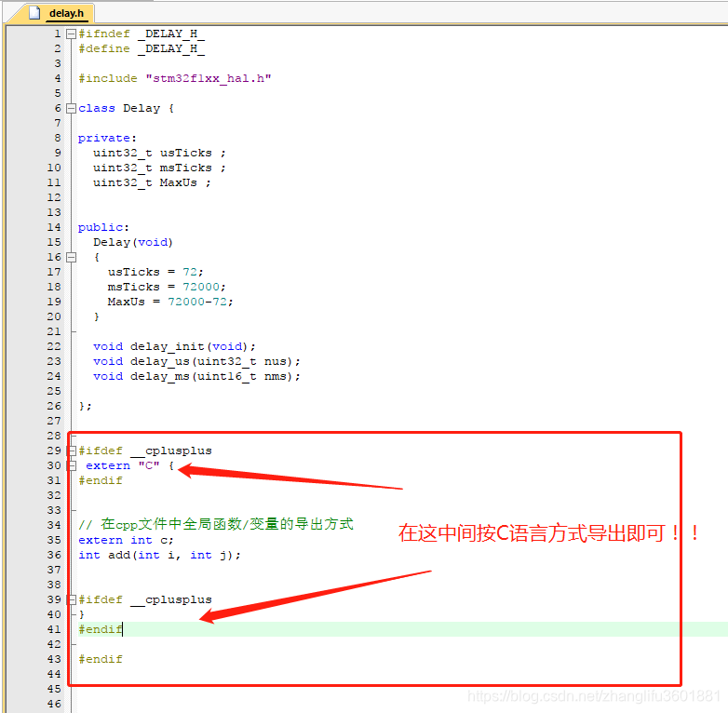Click the '#endif' on line 31

click(101, 480)
